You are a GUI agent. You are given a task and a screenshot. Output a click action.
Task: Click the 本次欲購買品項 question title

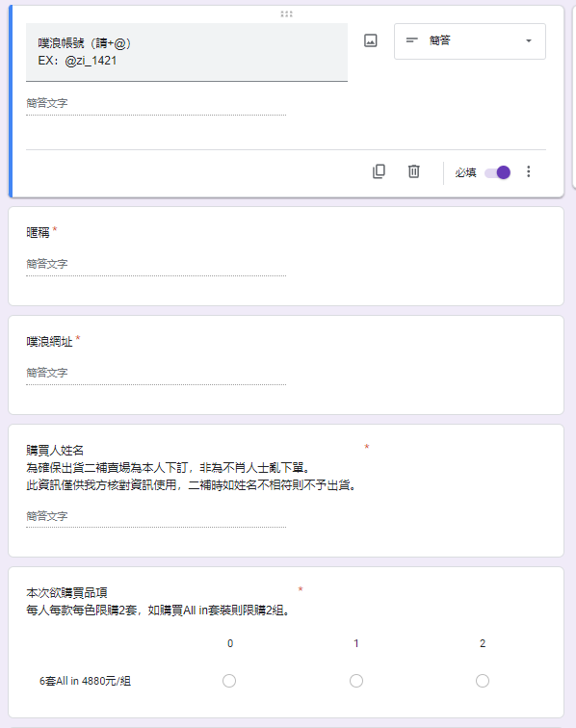tap(66, 593)
